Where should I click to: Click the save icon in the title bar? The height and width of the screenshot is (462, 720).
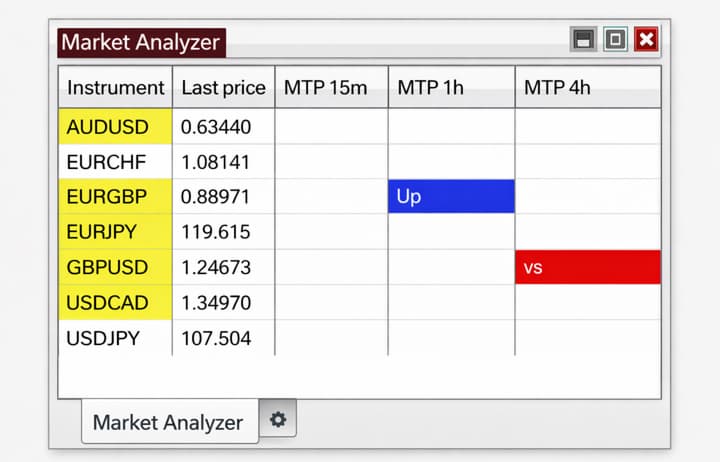coord(584,40)
